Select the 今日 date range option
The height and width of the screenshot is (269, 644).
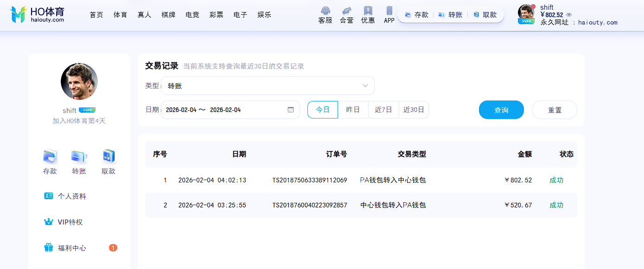click(323, 110)
